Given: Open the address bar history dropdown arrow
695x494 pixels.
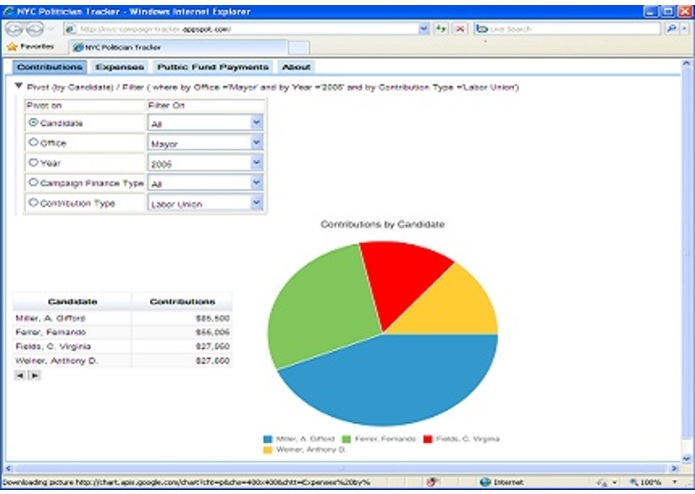Looking at the screenshot, I should pyautogui.click(x=424, y=29).
